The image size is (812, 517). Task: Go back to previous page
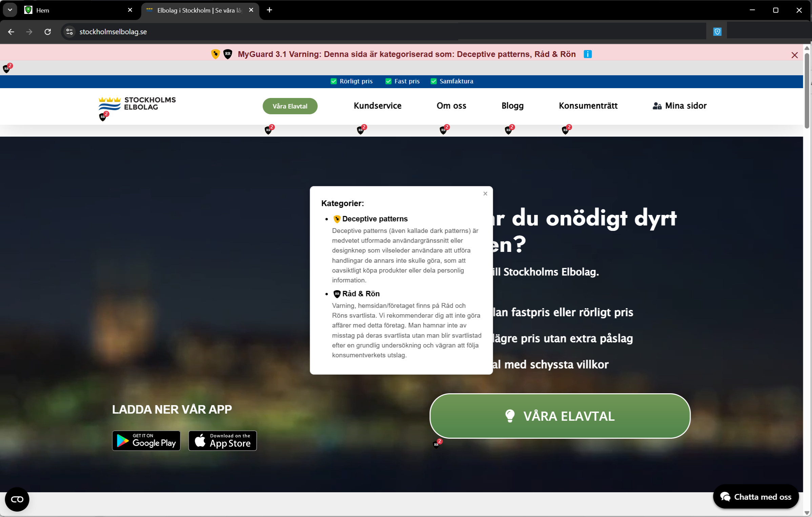coord(11,32)
